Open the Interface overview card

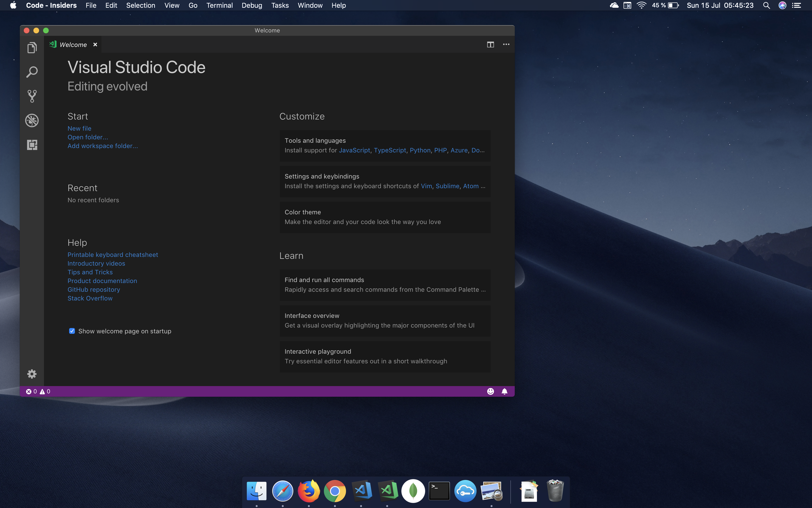pyautogui.click(x=385, y=321)
